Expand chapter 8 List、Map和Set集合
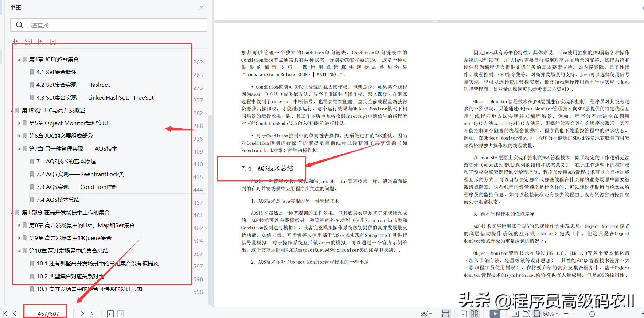 pos(19,225)
